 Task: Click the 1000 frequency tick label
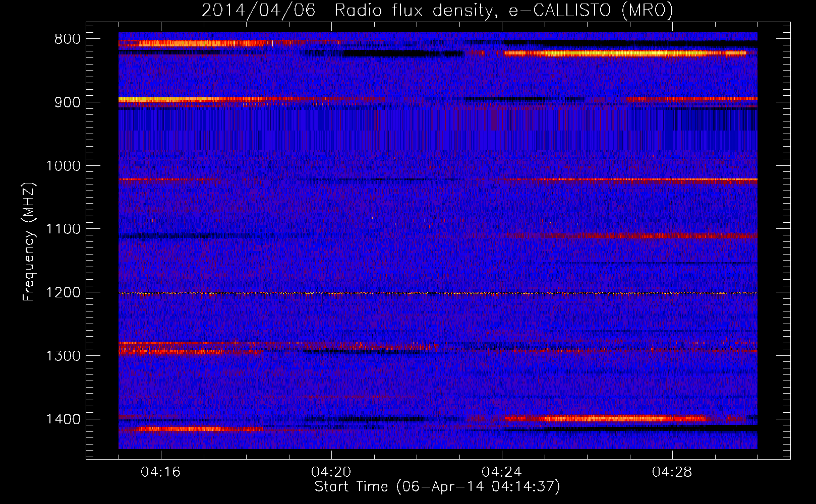(63, 166)
